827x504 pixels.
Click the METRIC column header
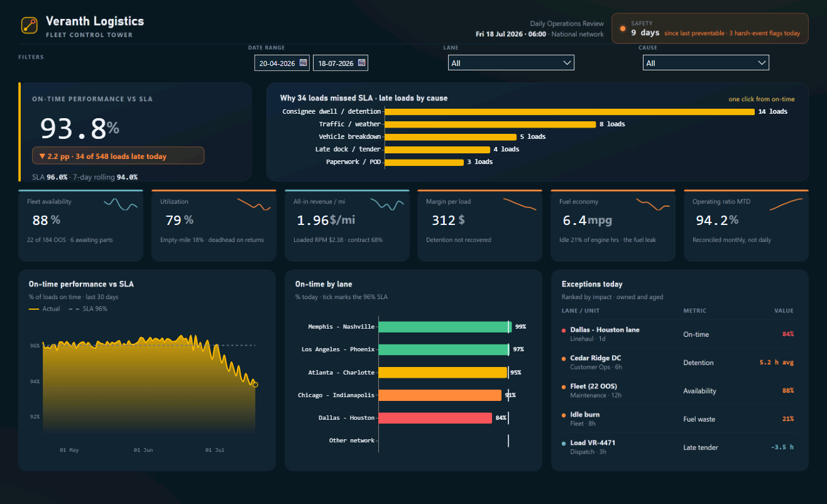(694, 310)
